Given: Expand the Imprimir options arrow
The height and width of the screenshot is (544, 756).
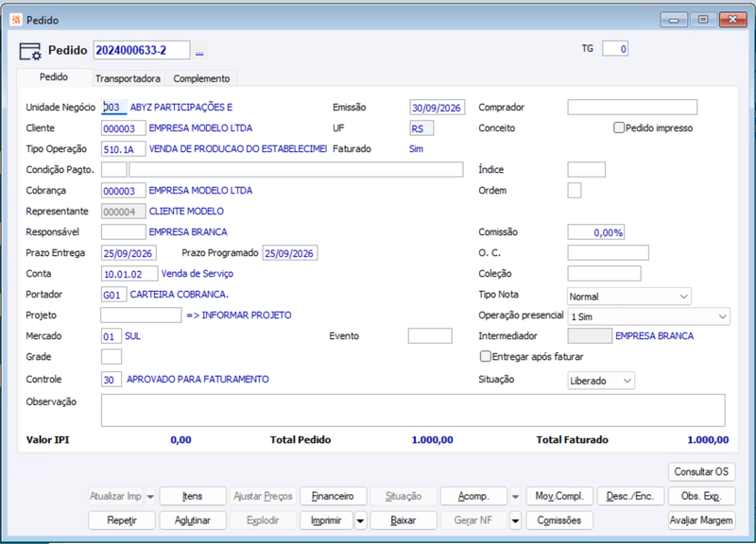Looking at the screenshot, I should tap(360, 520).
